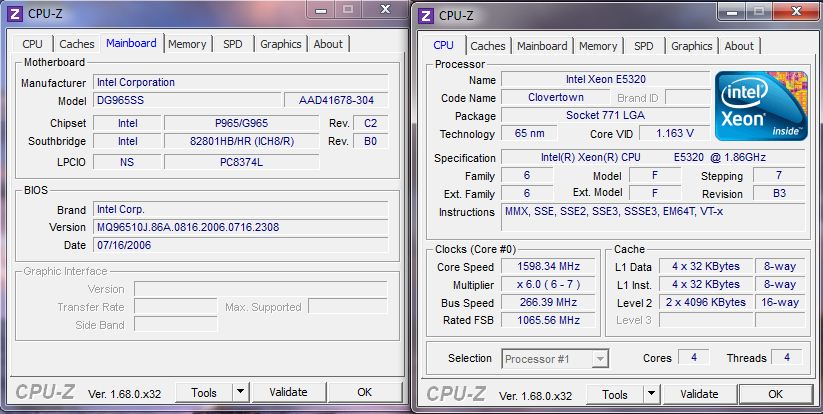
Task: Minimize the right CPU-Z window
Action: 733,12
